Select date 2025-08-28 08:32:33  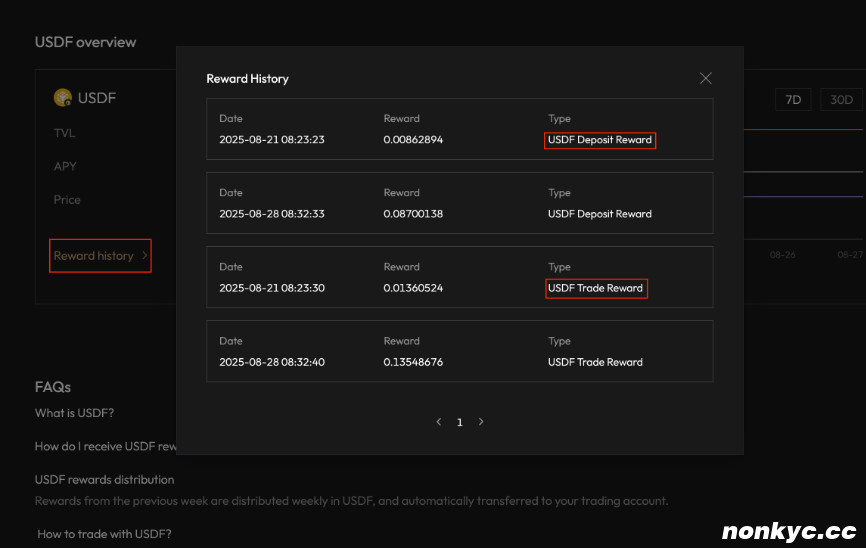(x=272, y=214)
